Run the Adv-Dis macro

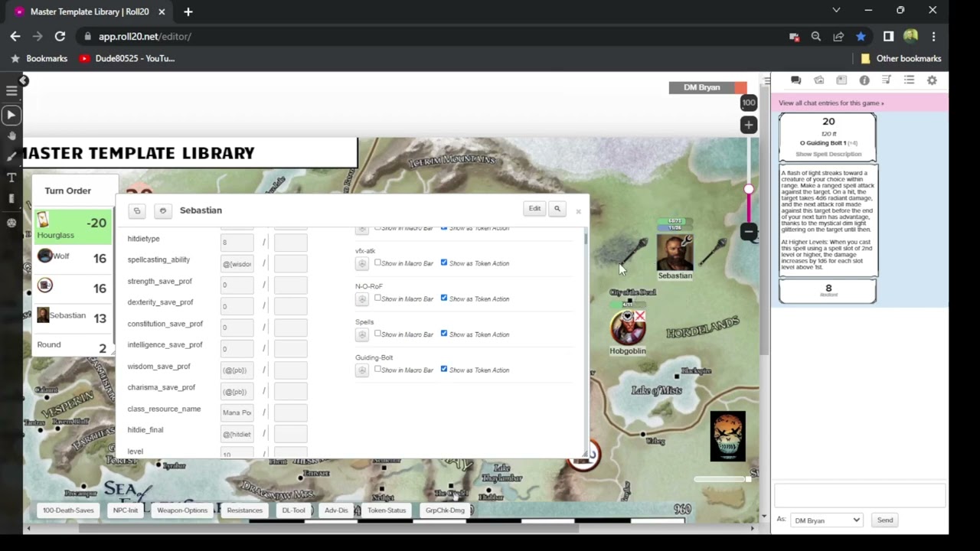tap(336, 510)
